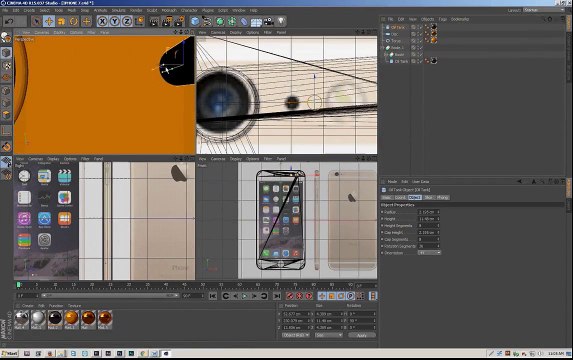Screen dimensions: 573x360
Task: Click the Windows Start button
Action: [x=10, y=353]
